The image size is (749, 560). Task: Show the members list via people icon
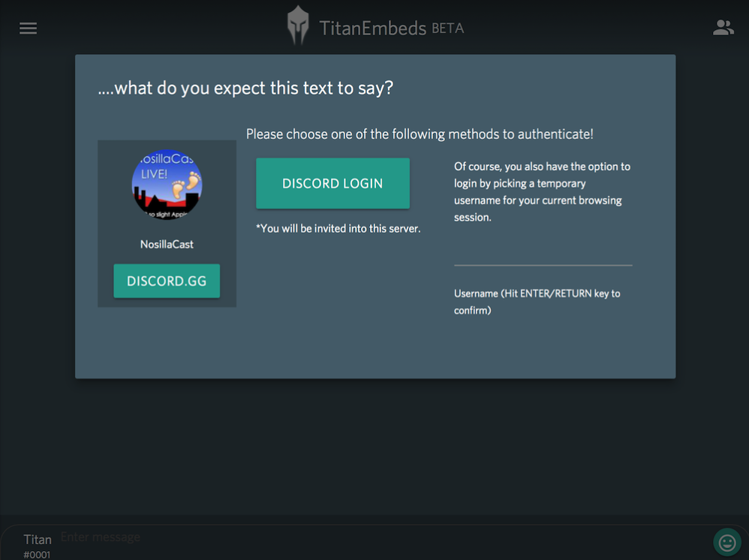pyautogui.click(x=723, y=29)
